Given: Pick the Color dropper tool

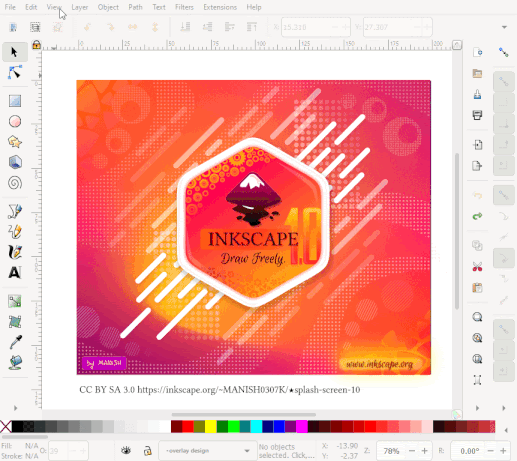Looking at the screenshot, I should click(15, 342).
